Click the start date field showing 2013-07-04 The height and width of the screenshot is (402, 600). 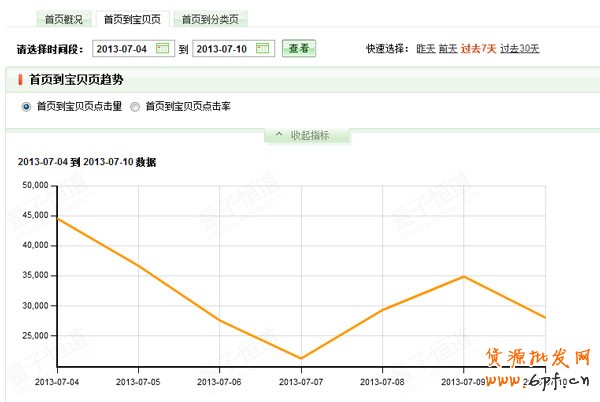(124, 48)
